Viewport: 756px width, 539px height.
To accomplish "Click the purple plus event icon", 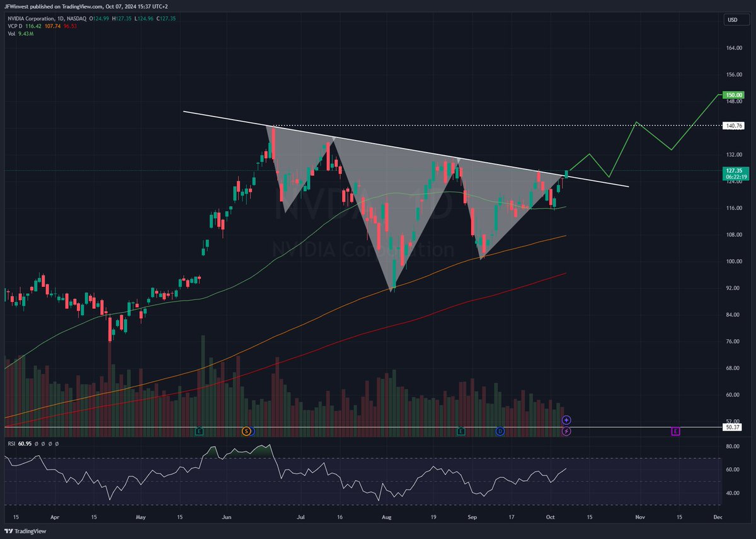I will [566, 420].
